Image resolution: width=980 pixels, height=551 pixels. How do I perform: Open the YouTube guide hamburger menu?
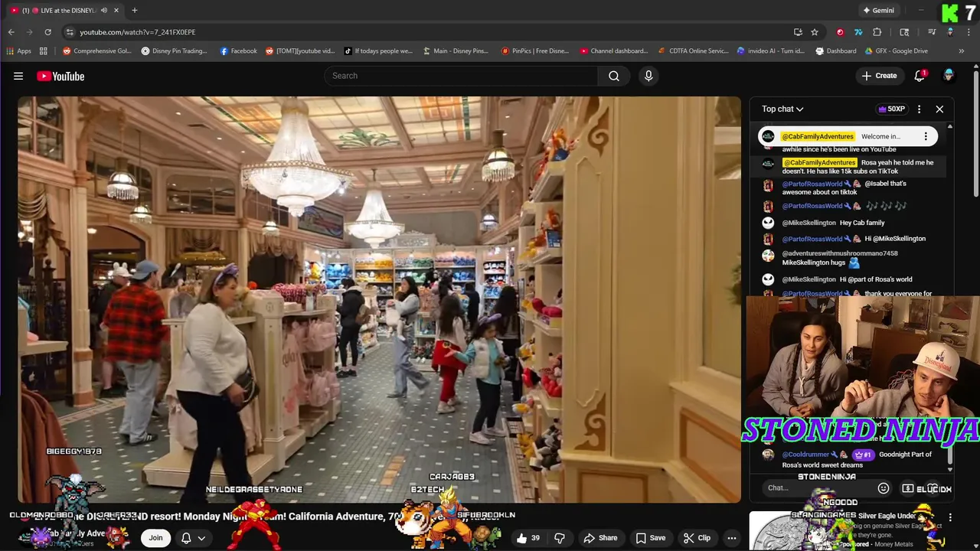point(18,76)
